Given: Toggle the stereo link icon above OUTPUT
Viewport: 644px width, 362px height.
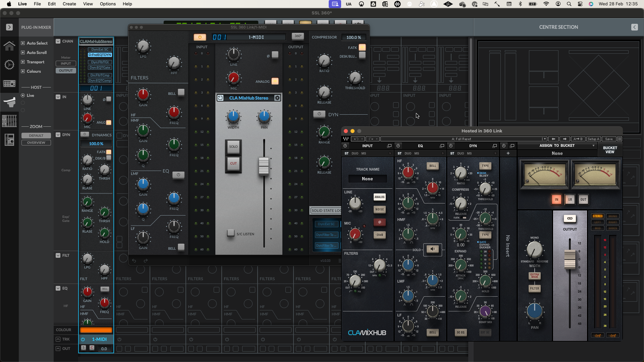Looking at the screenshot, I should click(x=570, y=219).
